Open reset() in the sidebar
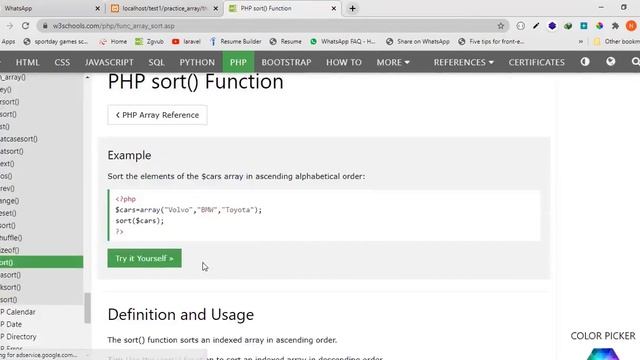The width and height of the screenshot is (640, 360). click(x=41, y=213)
